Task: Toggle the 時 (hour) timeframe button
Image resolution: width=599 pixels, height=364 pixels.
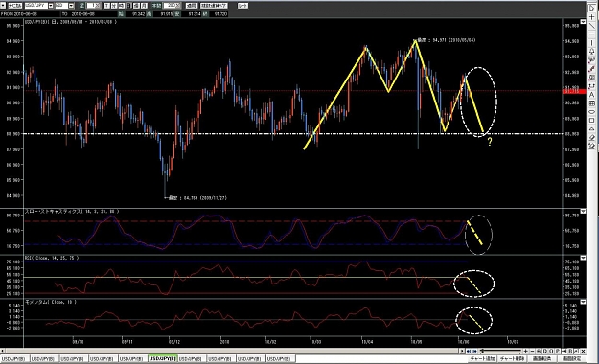Action: [121, 6]
